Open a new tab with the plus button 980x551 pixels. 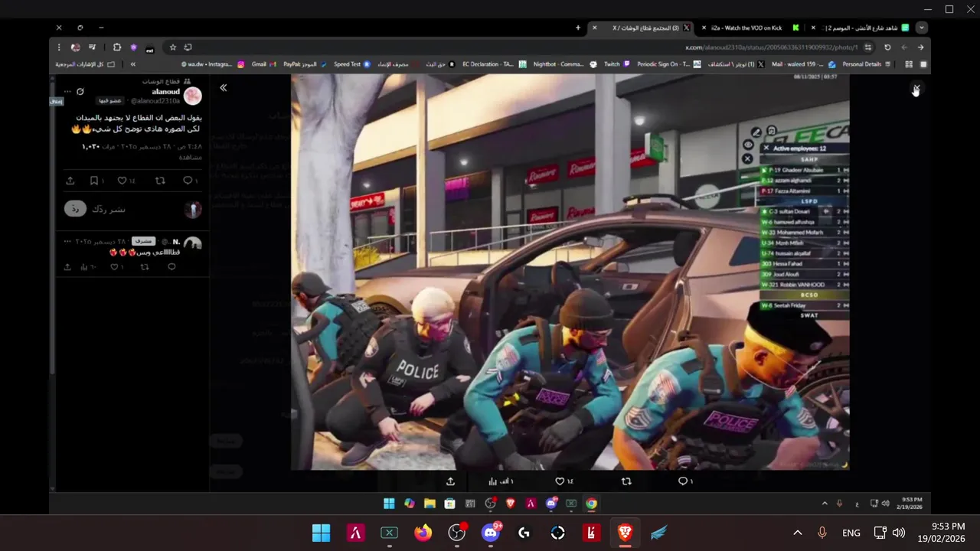578,28
